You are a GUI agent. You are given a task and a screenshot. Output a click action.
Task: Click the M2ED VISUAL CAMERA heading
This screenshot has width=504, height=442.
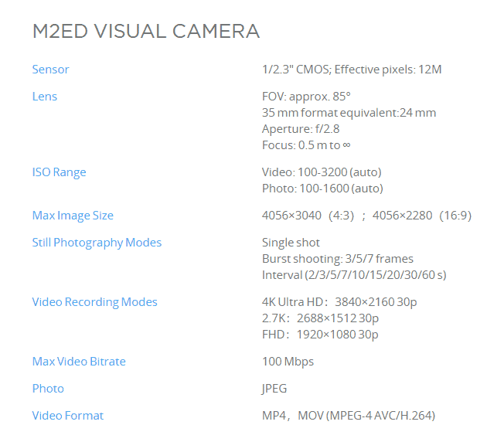[146, 31]
